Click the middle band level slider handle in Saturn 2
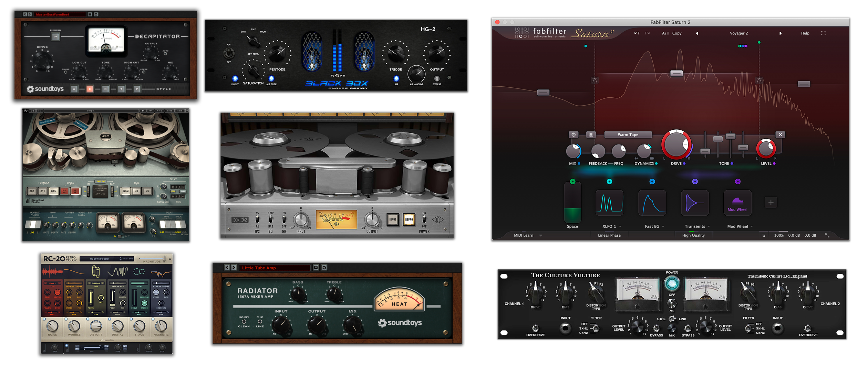 pyautogui.click(x=676, y=73)
